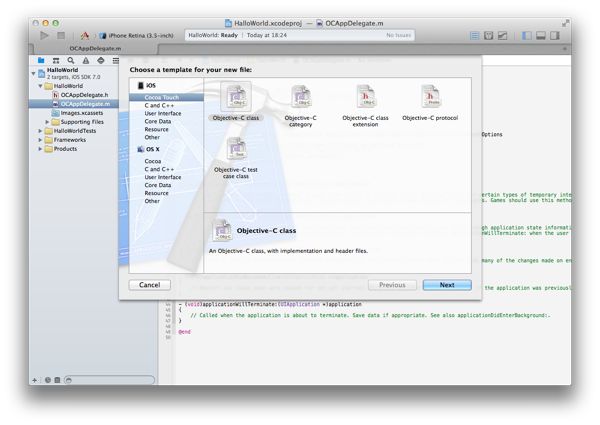Select C and C++ under OS X
This screenshot has width=600, height=425.
(x=159, y=169)
